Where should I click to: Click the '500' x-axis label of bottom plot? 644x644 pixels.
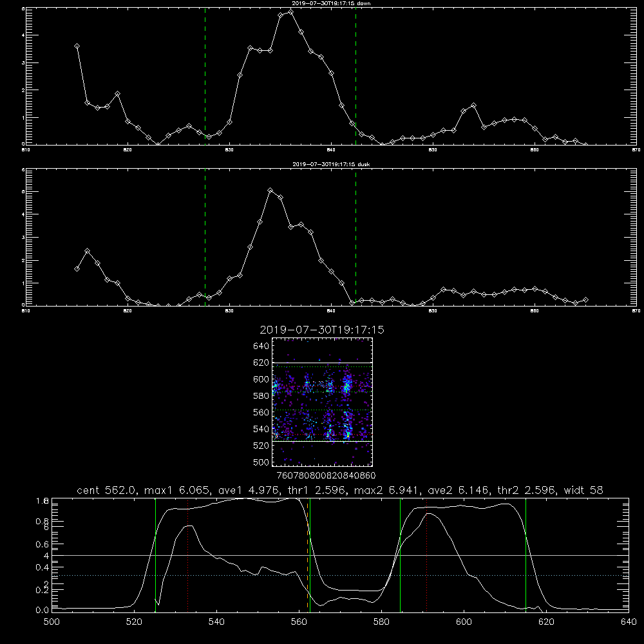52,622
